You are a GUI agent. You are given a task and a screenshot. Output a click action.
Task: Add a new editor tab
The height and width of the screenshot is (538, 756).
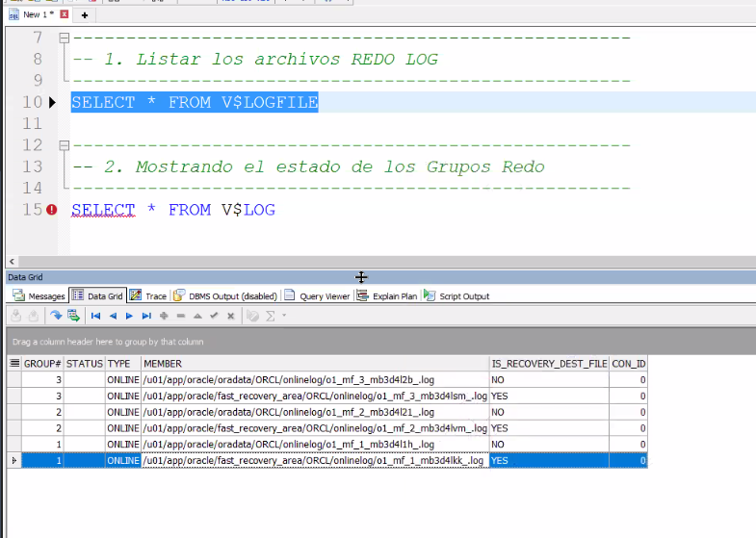coord(85,15)
